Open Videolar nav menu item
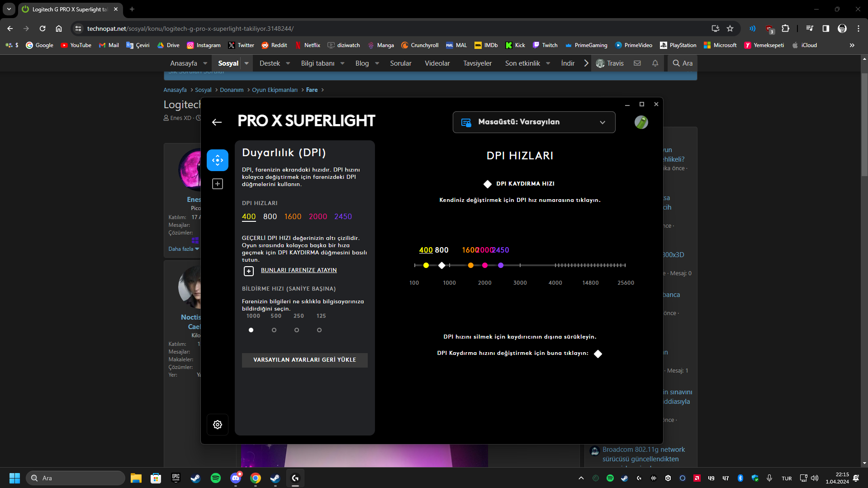Viewport: 868px width, 488px height. tap(437, 63)
